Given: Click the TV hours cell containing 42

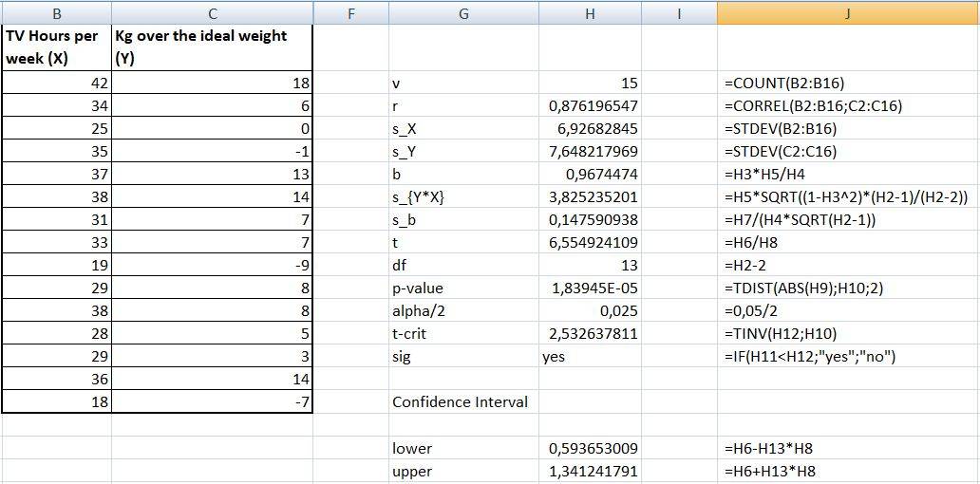Looking at the screenshot, I should pos(56,84).
